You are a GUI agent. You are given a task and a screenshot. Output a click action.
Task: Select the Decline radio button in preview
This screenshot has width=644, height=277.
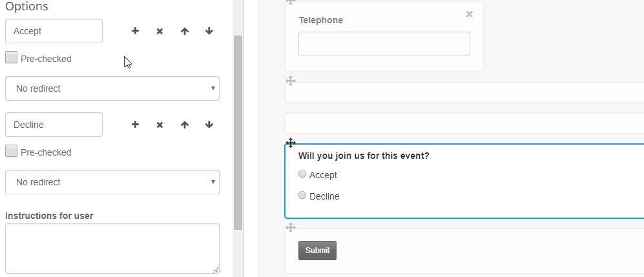(302, 196)
